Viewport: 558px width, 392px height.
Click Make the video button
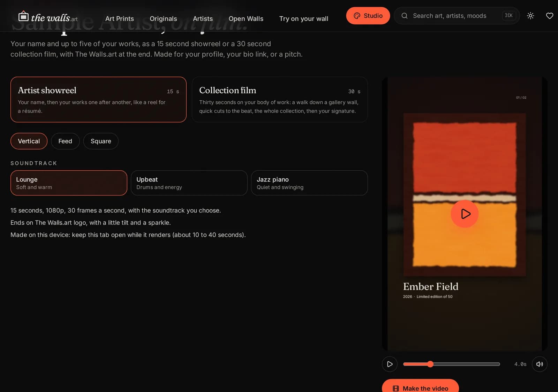(420, 386)
